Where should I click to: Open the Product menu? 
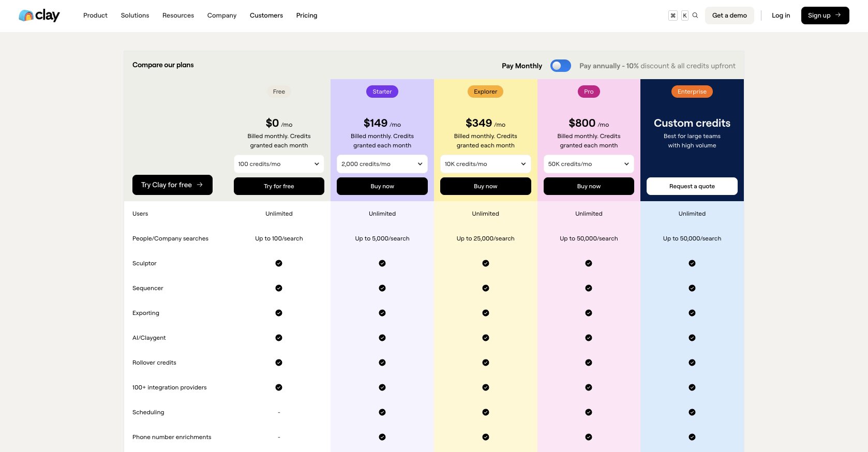pos(95,16)
